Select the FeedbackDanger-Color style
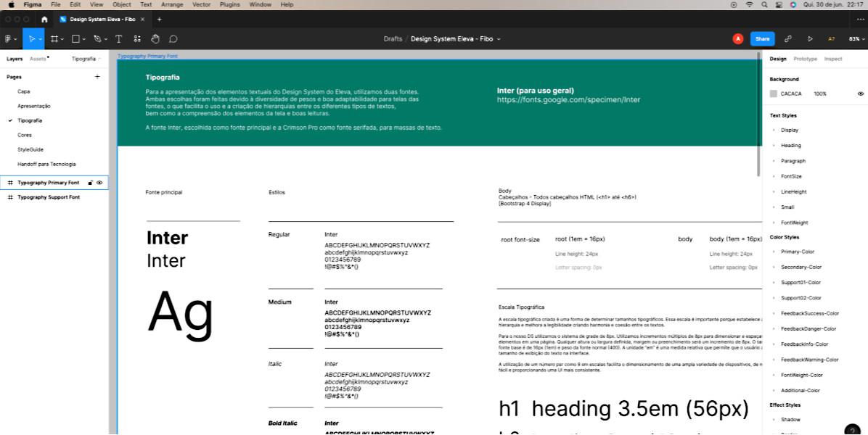868x435 pixels. tap(808, 329)
